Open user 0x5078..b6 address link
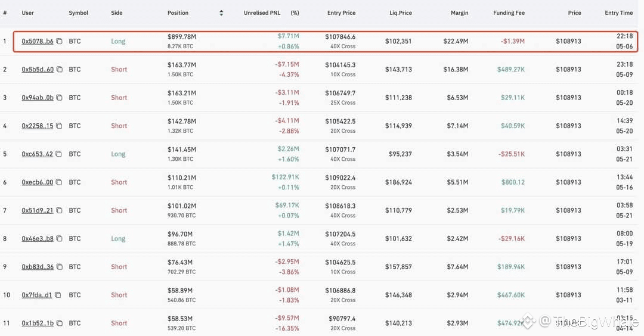The width and height of the screenshot is (644, 336). tap(38, 41)
